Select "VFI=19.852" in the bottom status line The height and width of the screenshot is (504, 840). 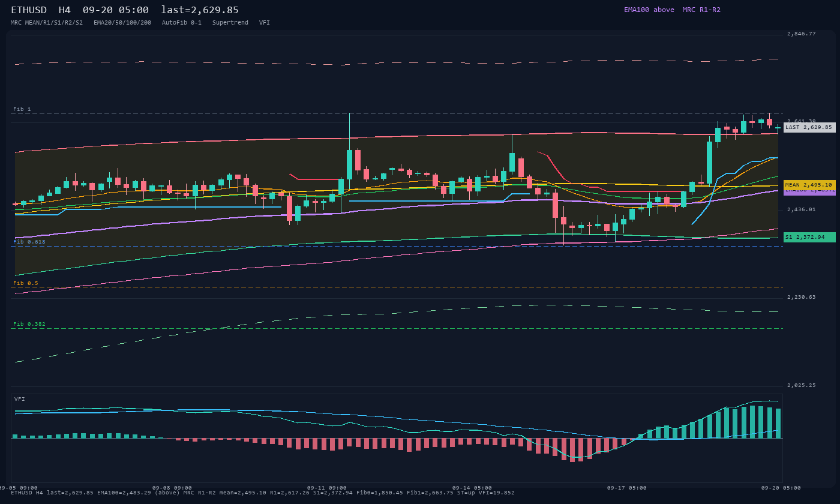[x=497, y=493]
